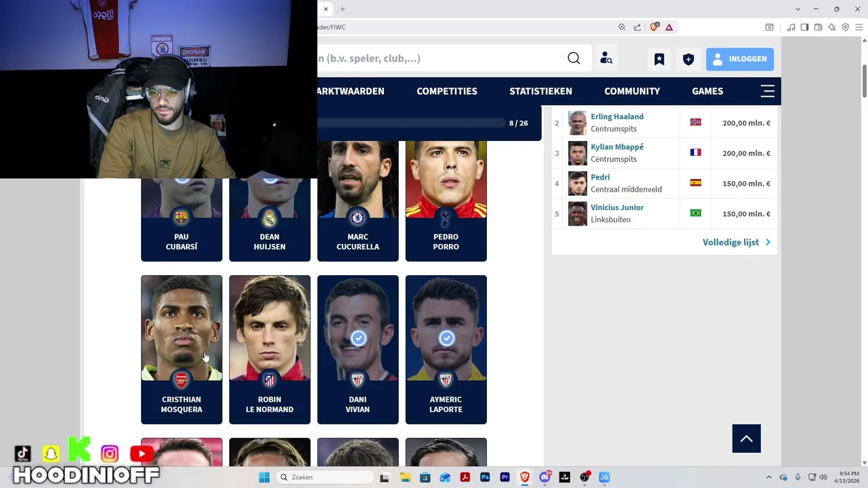Click Vinicius Junior's thumbnail photo
The height and width of the screenshot is (488, 868).
pos(578,213)
